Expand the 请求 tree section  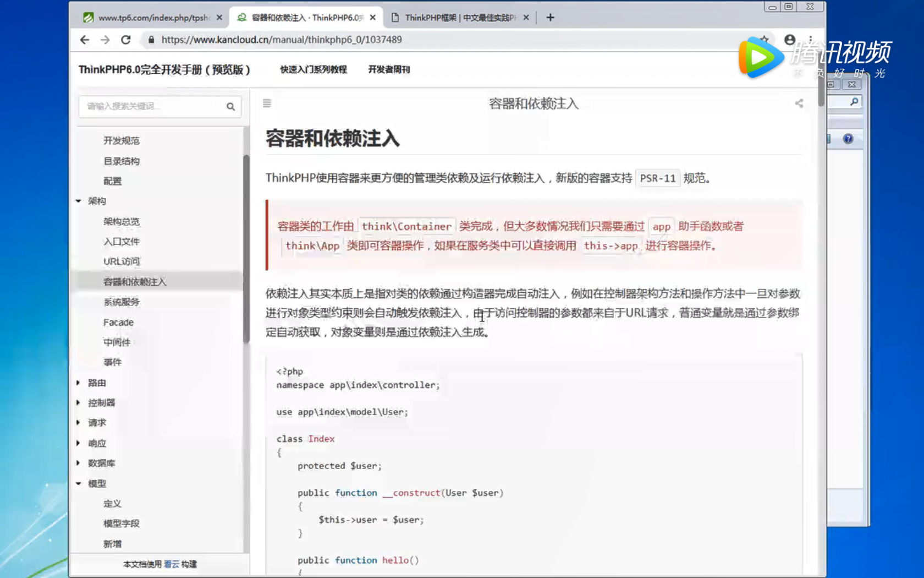pyautogui.click(x=79, y=423)
